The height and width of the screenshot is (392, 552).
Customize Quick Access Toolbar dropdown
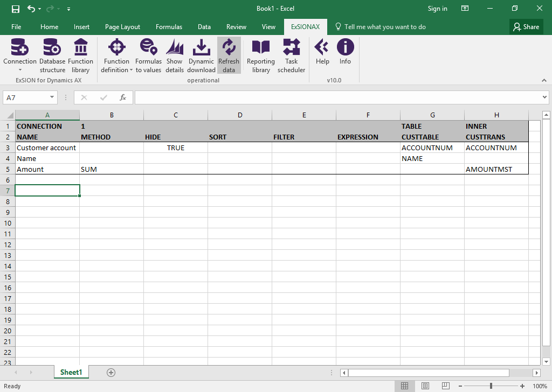coord(68,9)
